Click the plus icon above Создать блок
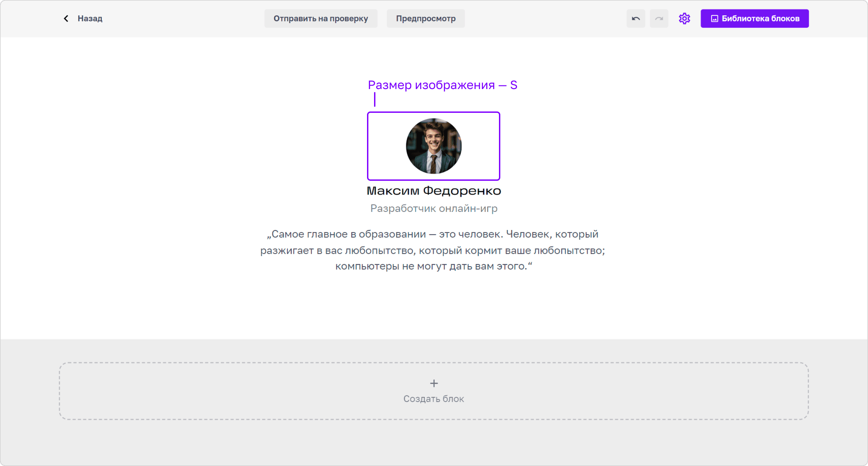Viewport: 868px width, 466px height. 434,383
